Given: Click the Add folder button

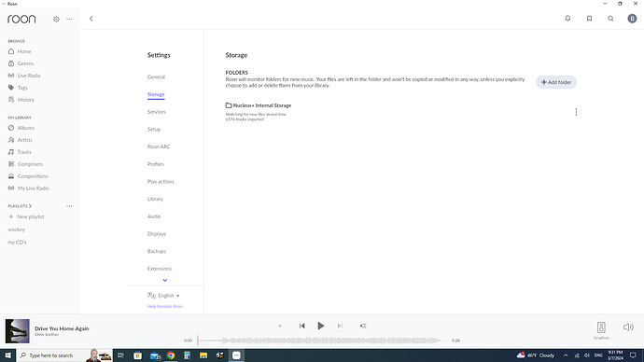Looking at the screenshot, I should [556, 82].
